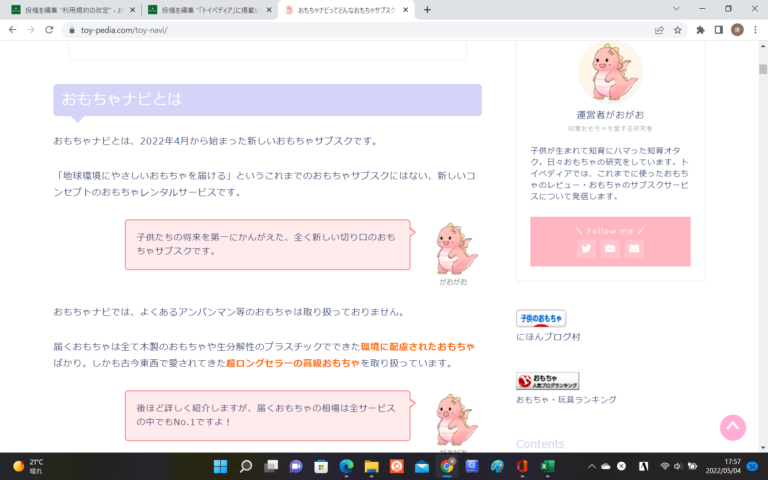
Task: Open a new browser tab
Action: pyautogui.click(x=427, y=10)
